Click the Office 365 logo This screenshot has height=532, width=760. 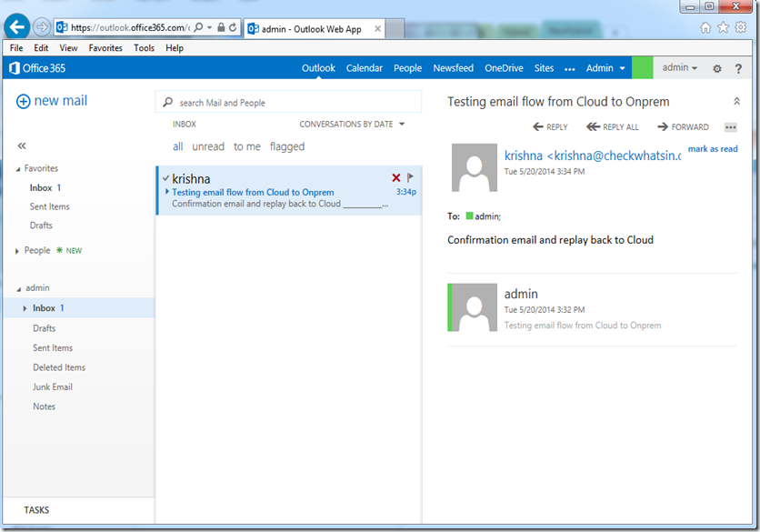[37, 68]
